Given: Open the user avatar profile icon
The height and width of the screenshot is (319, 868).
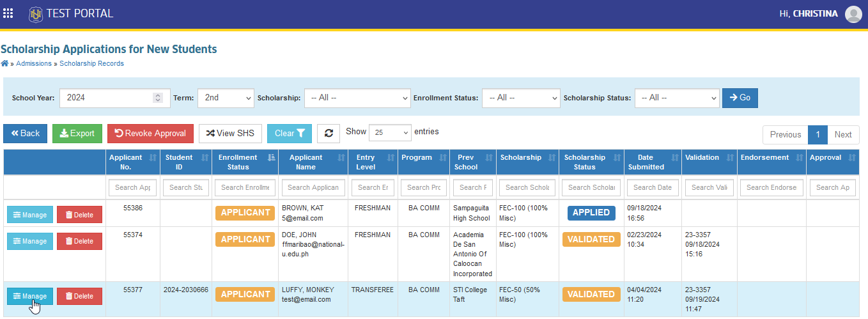Looking at the screenshot, I should pos(853,14).
